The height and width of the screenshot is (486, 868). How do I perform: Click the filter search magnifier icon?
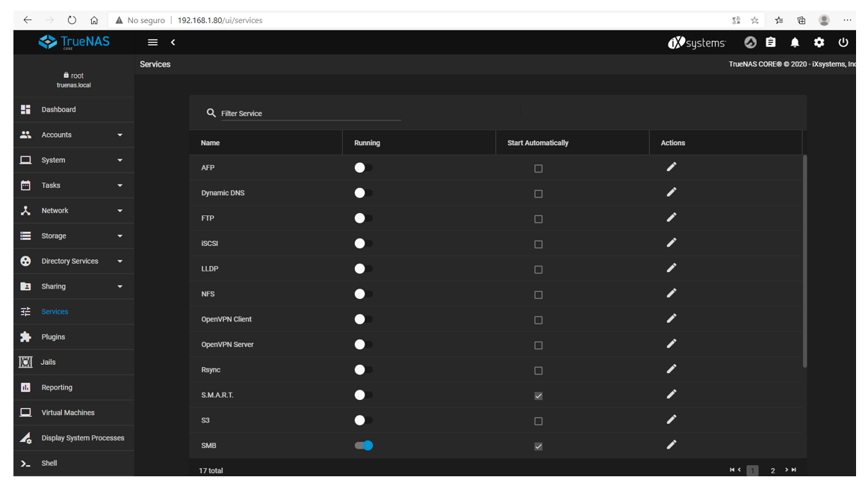coord(211,113)
